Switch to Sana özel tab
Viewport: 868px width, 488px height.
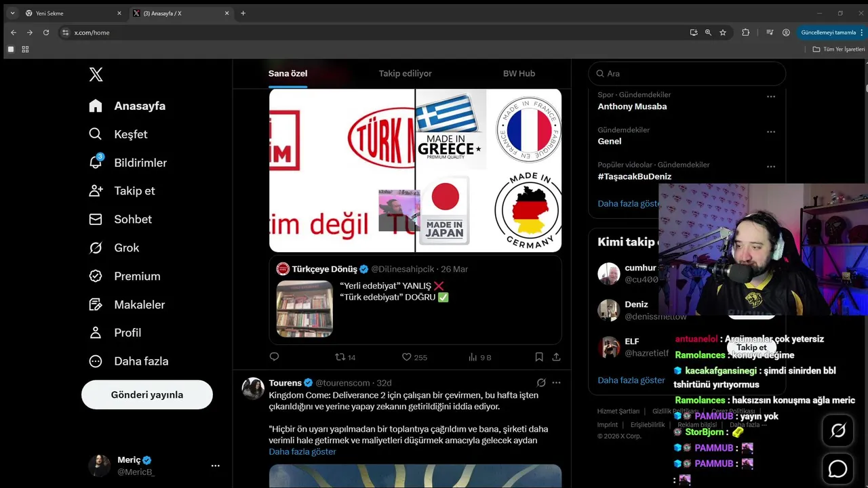pos(288,73)
